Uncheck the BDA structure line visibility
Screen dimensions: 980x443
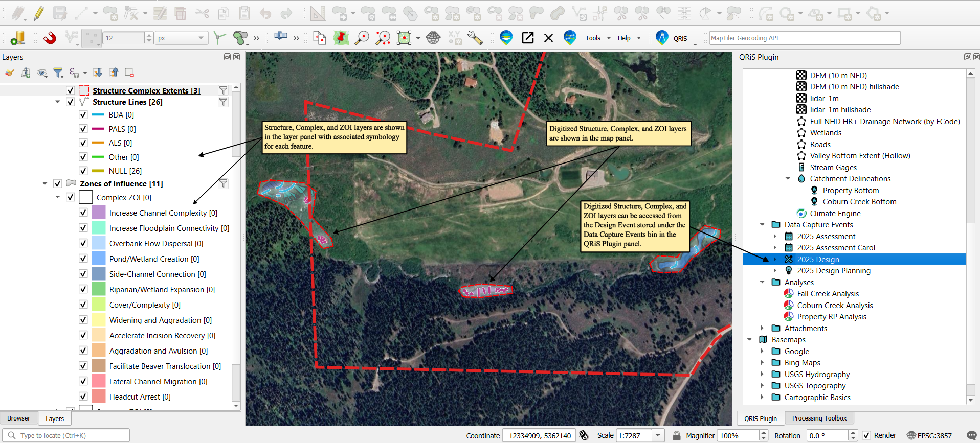(83, 115)
